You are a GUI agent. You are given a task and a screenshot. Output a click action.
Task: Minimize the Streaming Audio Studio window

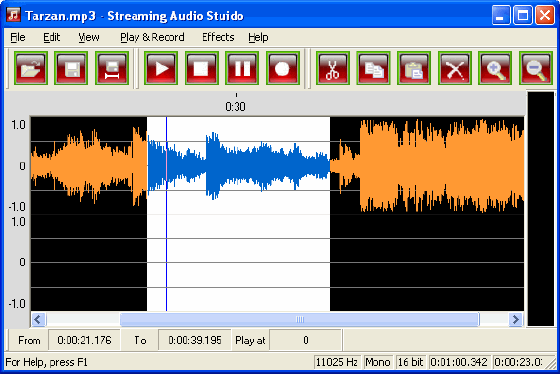tap(501, 15)
